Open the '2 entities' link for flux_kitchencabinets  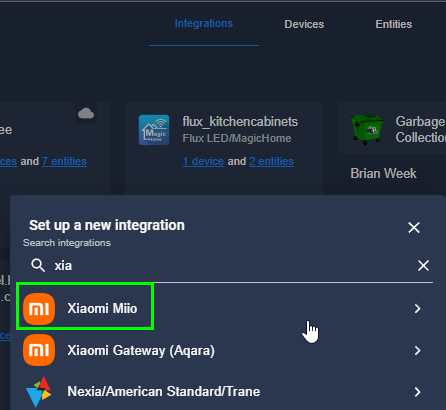271,161
